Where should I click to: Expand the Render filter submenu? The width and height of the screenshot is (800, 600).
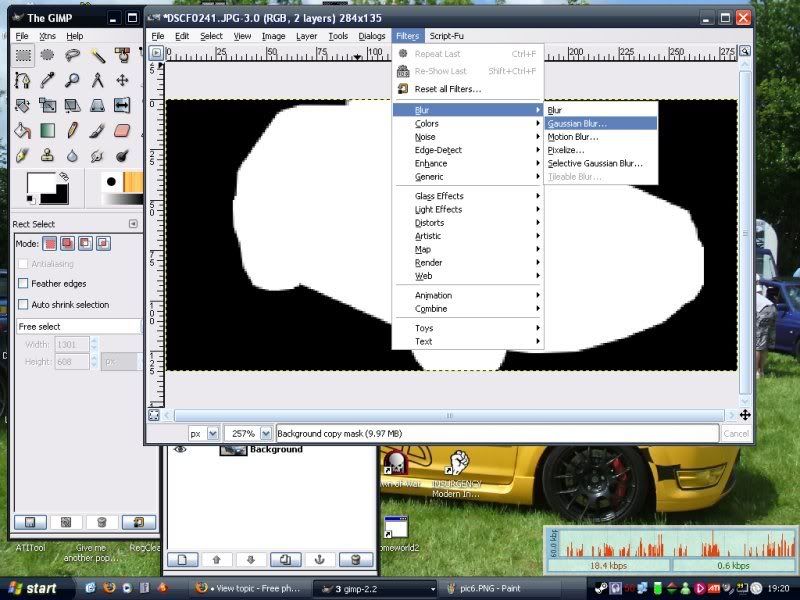468,262
